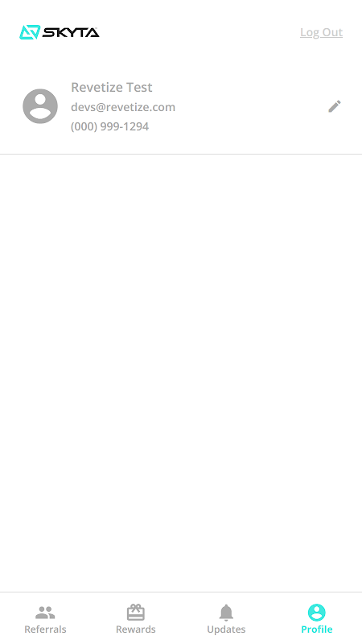
Task: Select the Rewards gift card icon
Action: tap(135, 612)
